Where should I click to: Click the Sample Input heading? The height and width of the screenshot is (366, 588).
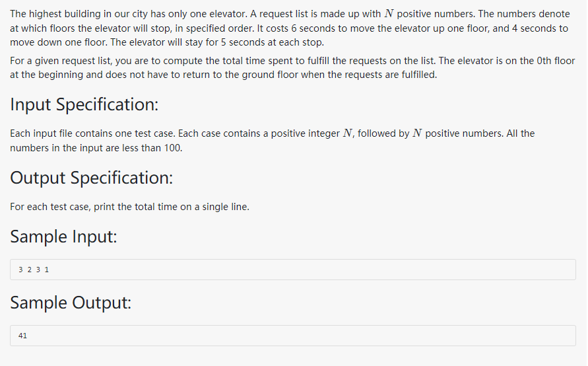[64, 237]
